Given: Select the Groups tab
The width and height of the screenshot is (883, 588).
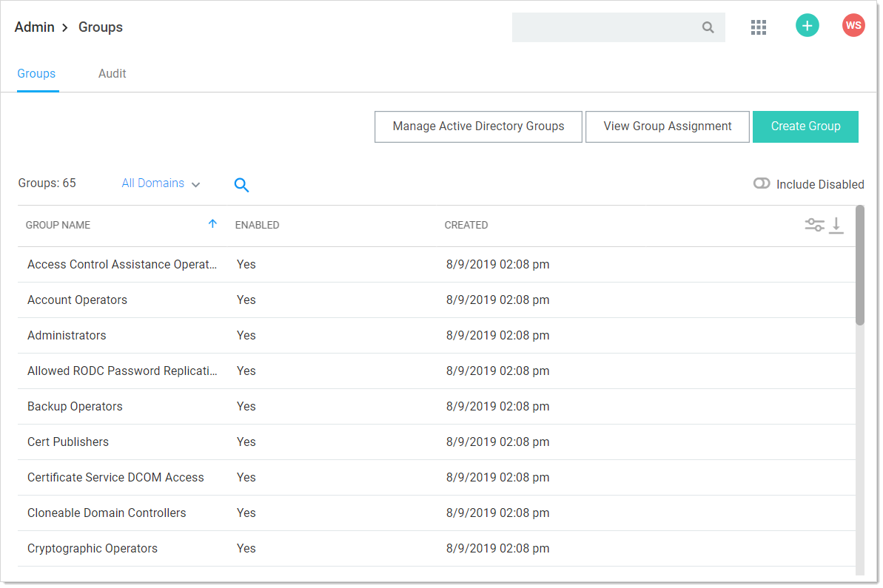Looking at the screenshot, I should pos(36,74).
